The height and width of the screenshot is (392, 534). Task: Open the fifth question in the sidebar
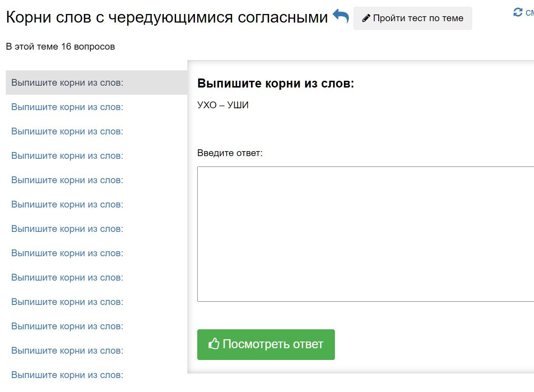(66, 180)
